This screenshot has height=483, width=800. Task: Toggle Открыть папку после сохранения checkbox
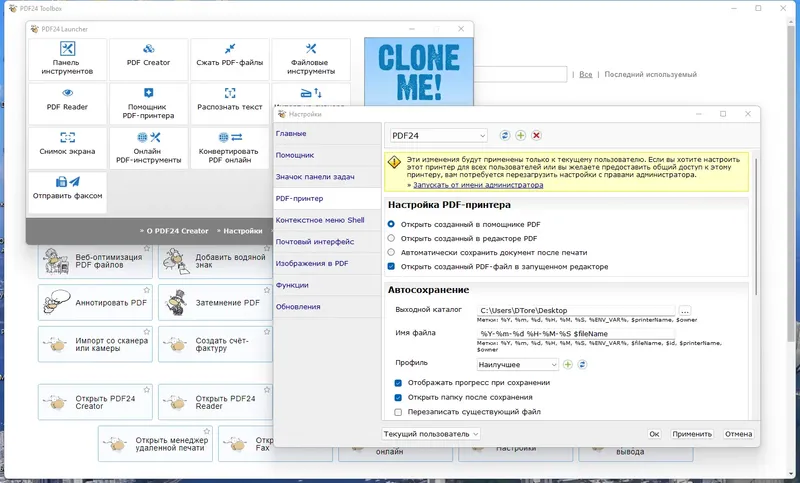point(398,397)
